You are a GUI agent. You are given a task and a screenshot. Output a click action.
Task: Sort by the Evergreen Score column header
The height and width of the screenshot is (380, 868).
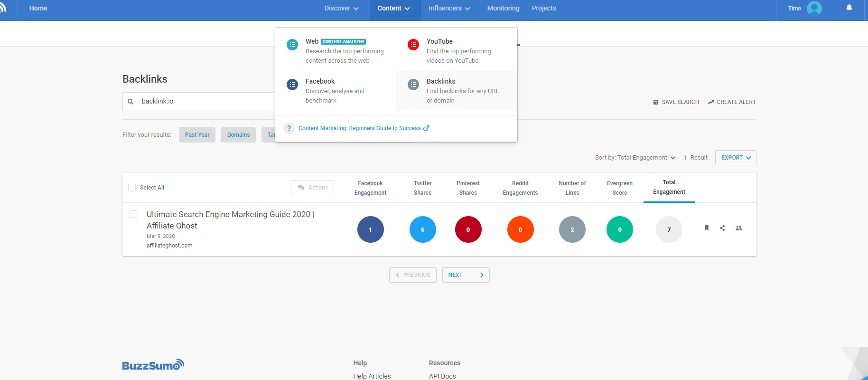(x=620, y=188)
